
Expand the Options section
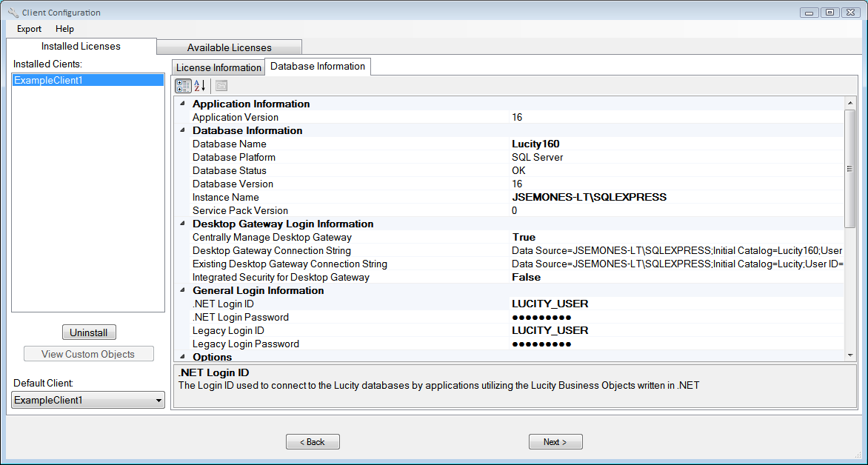pos(182,357)
